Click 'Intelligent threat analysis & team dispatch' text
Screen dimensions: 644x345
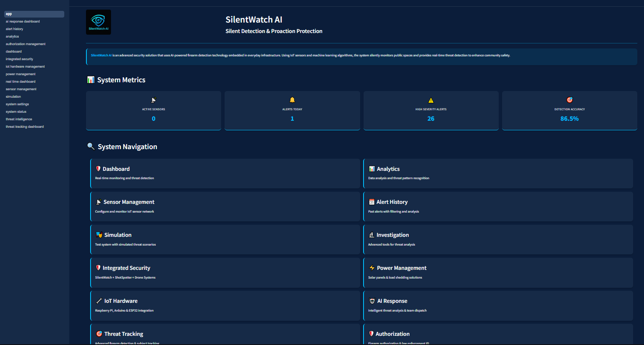(397, 310)
